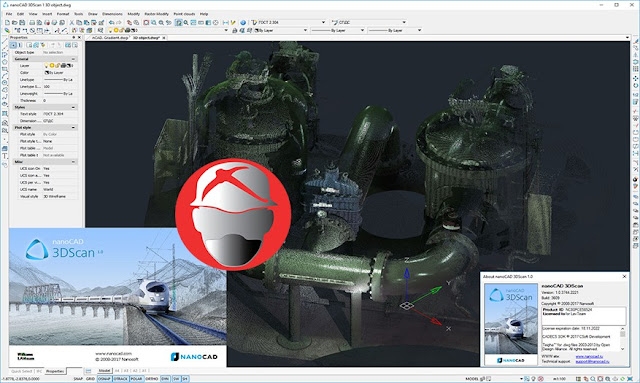
Task: Toggle OTRACK in status bar
Action: click(x=120, y=379)
